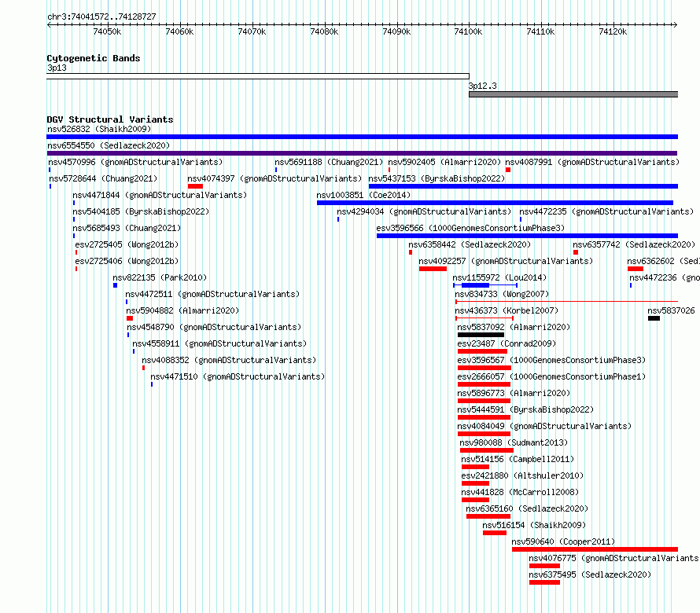700x613 pixels.
Task: Click nsv4472235 gnomAD variant label
Action: tap(606, 211)
